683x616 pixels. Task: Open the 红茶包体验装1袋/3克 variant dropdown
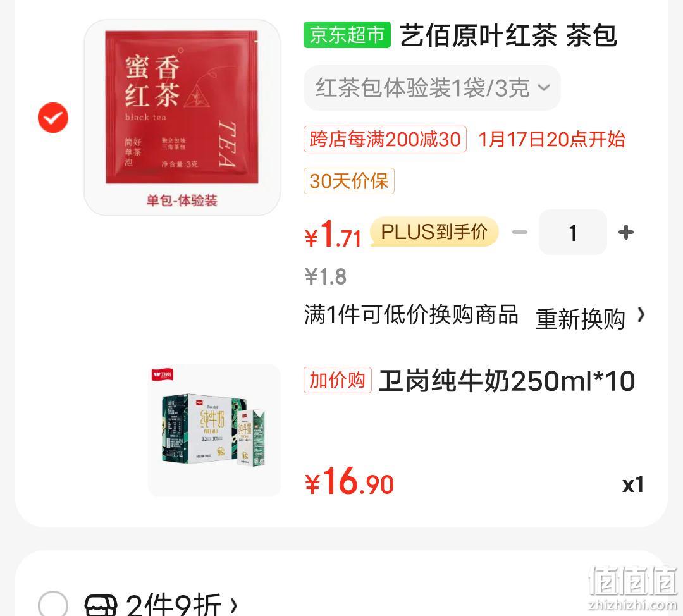tap(432, 88)
